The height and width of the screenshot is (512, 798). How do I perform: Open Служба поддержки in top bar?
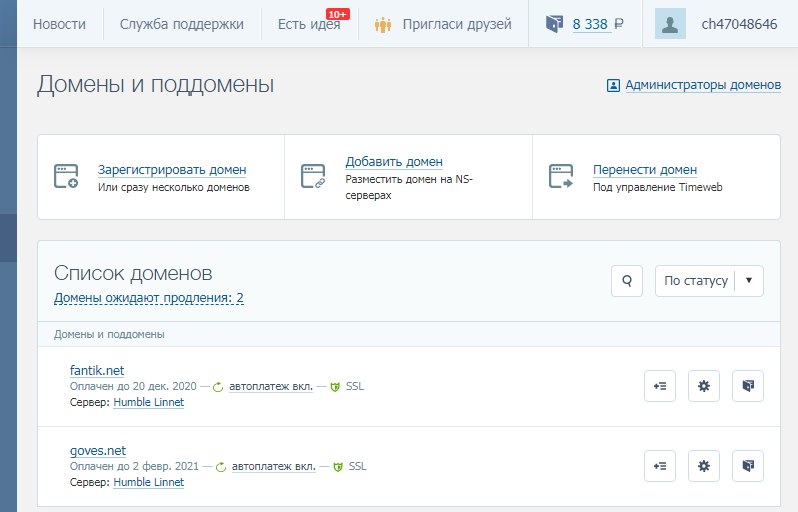click(x=182, y=24)
